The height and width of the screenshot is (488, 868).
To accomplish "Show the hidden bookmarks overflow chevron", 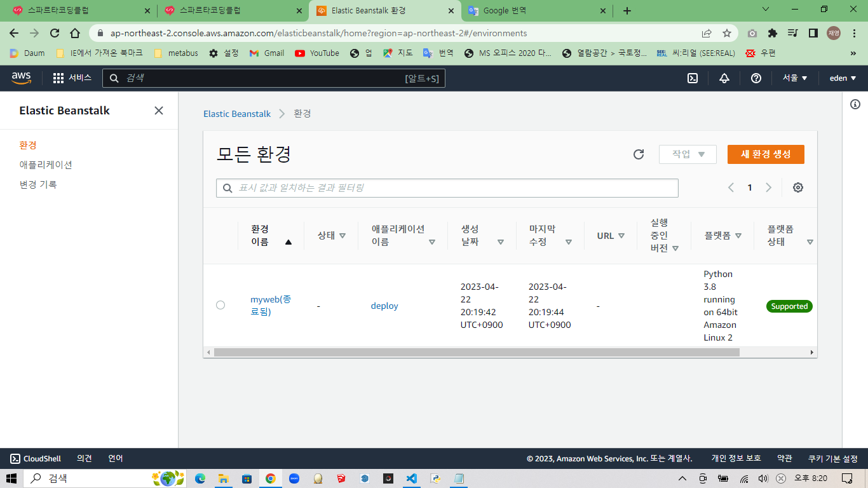I will 853,53.
